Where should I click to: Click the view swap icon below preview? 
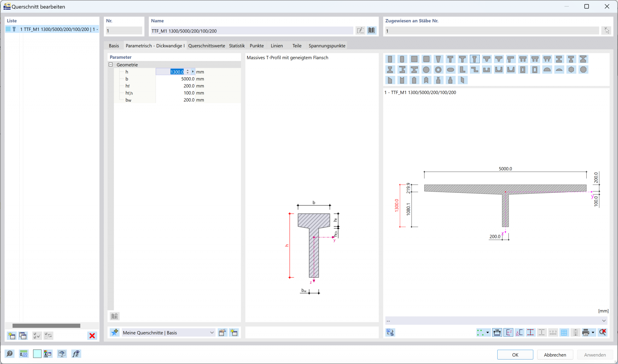click(x=390, y=332)
